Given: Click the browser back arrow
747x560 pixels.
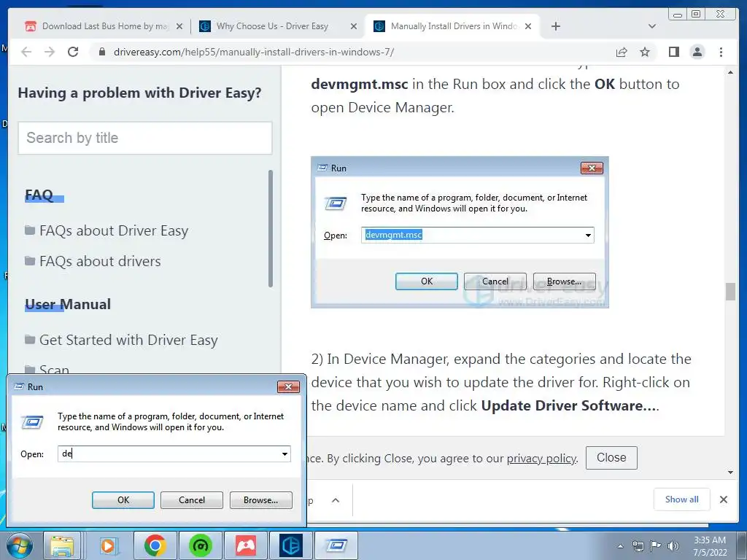Looking at the screenshot, I should tap(26, 52).
